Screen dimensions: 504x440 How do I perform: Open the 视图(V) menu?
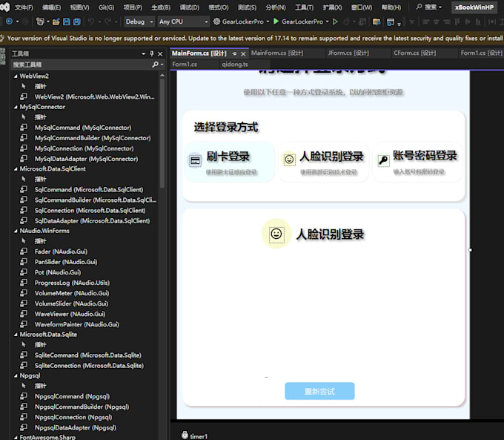click(x=79, y=7)
